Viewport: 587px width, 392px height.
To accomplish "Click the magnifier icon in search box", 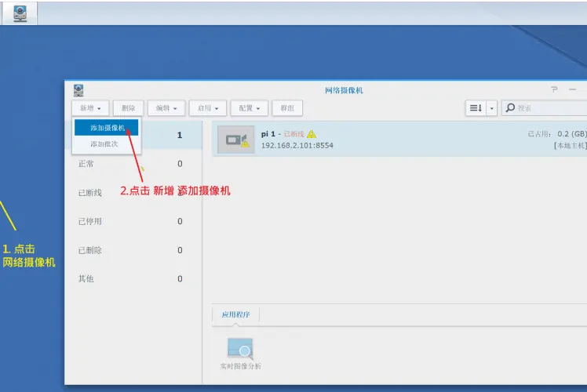I will 510,108.
